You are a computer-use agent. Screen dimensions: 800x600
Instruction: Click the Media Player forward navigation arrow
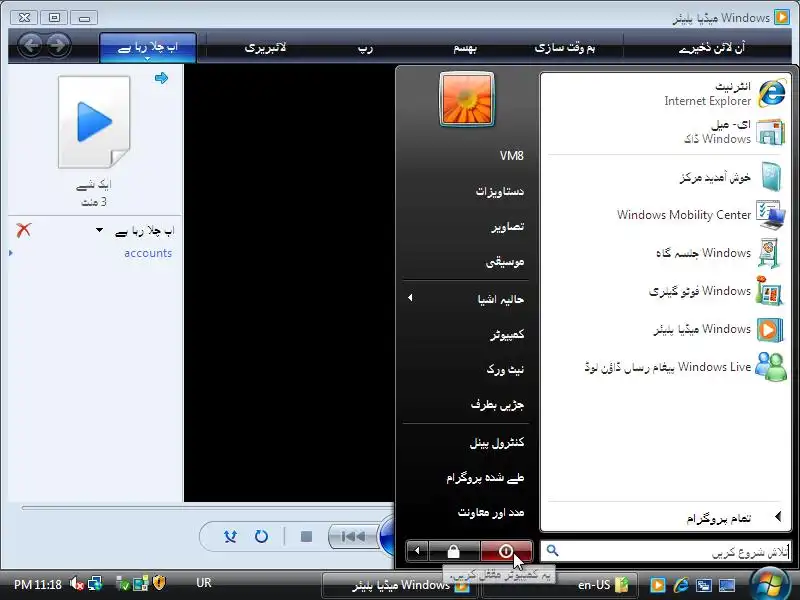58,45
